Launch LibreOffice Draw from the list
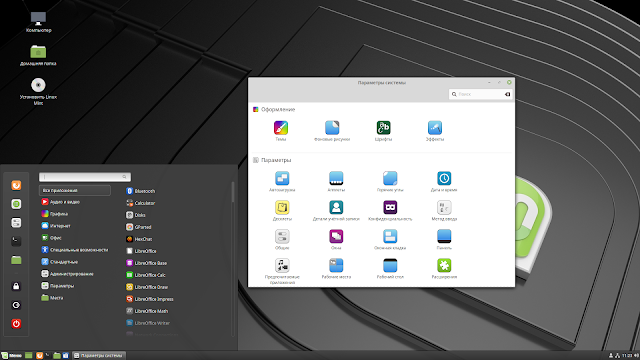The height and width of the screenshot is (360, 640). (x=147, y=287)
